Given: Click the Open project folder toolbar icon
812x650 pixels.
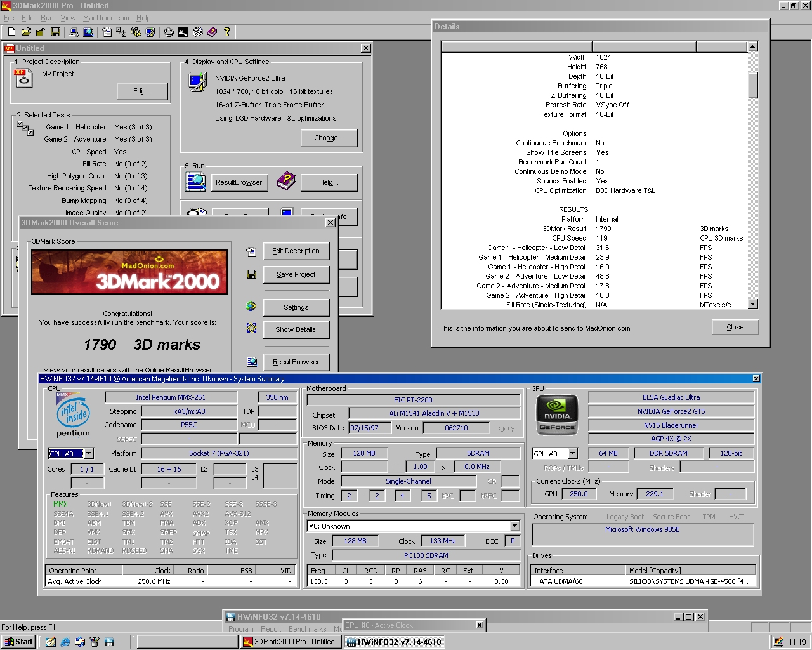Looking at the screenshot, I should 26,32.
